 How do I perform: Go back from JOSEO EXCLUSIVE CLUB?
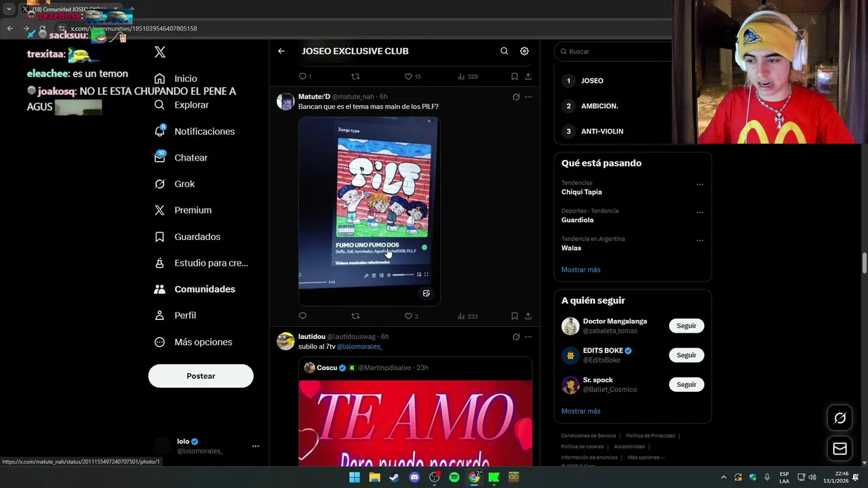pos(281,51)
